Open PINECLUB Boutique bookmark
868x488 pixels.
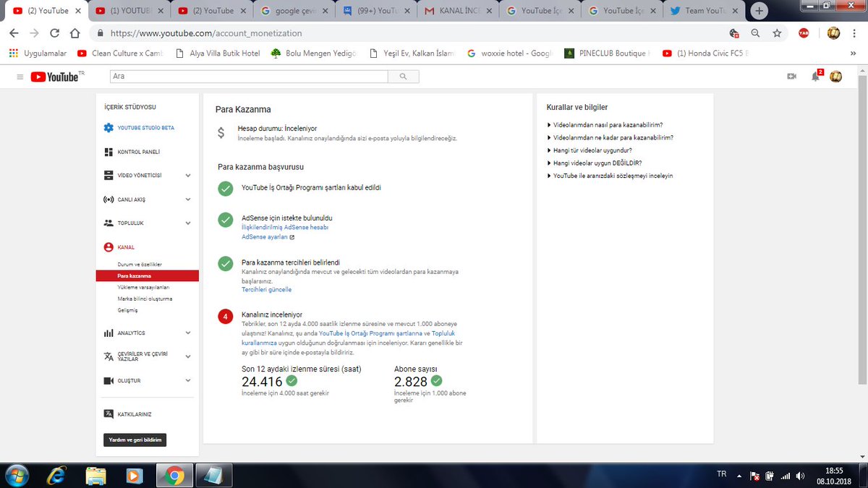608,53
